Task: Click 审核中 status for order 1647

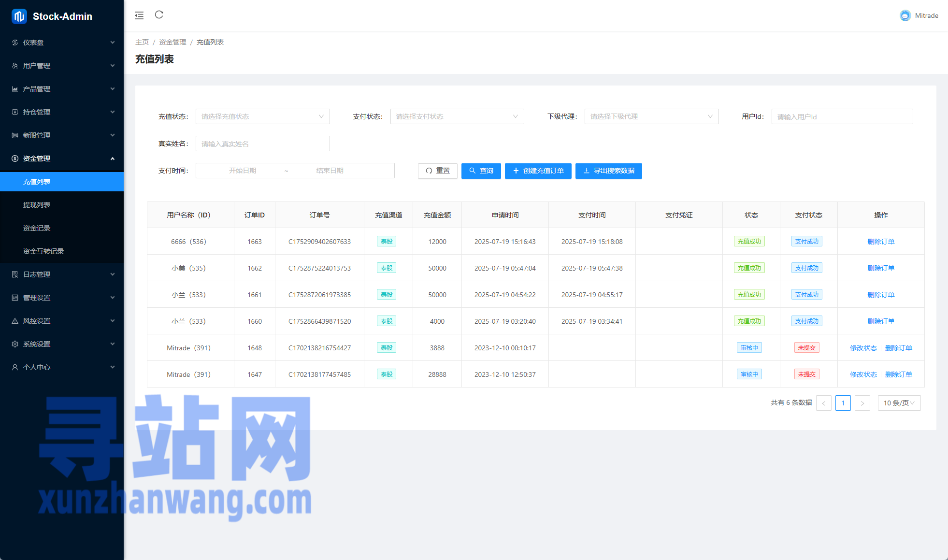Action: tap(749, 374)
